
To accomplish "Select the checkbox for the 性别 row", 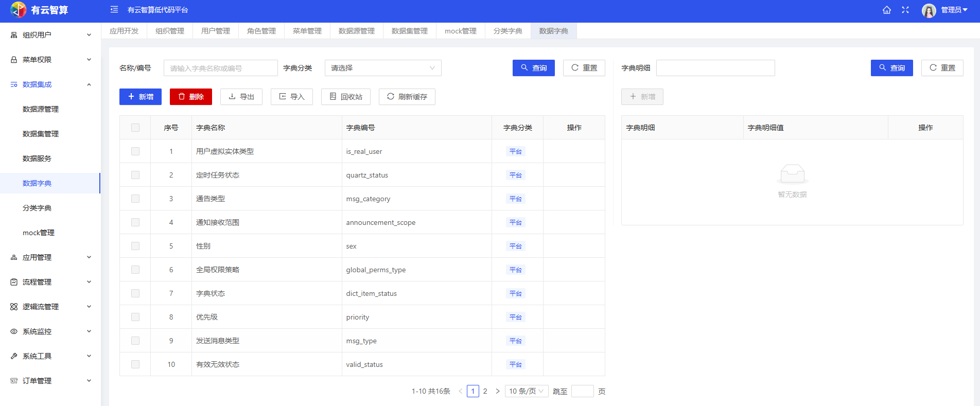I will pyautogui.click(x=135, y=246).
